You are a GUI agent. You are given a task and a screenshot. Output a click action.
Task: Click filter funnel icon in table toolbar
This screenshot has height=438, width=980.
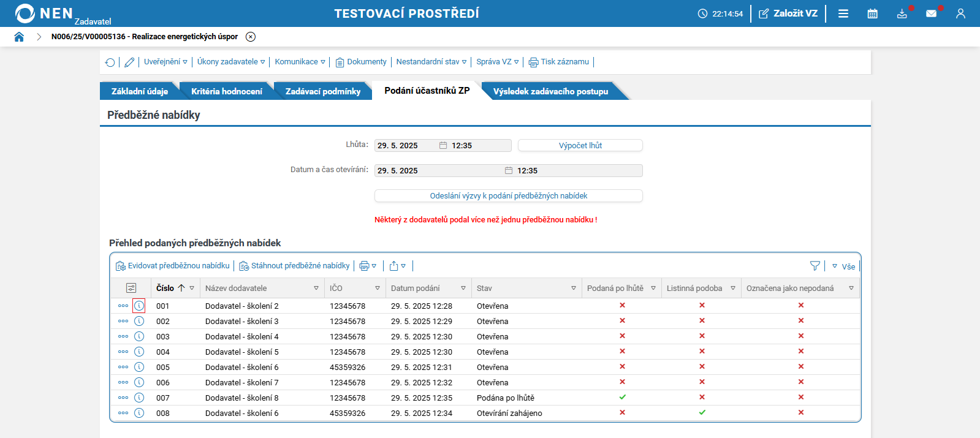point(815,266)
